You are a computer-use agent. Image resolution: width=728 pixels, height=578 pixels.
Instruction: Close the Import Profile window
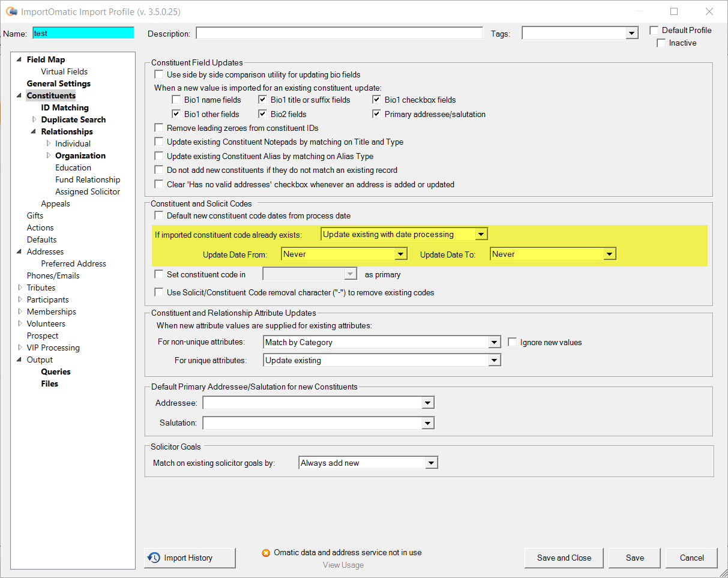[x=709, y=11]
